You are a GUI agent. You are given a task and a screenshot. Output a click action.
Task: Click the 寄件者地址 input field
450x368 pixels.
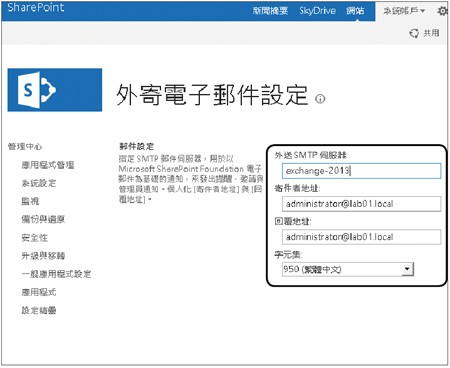click(x=361, y=204)
